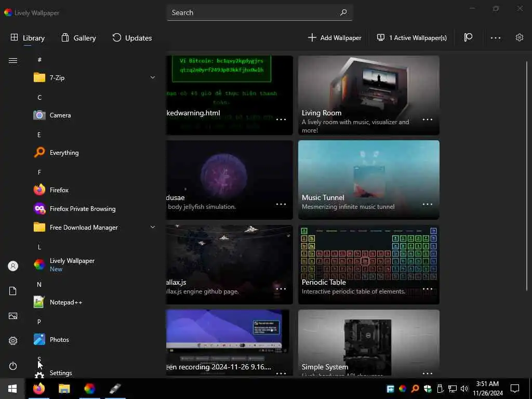This screenshot has width=532, height=399.
Task: Click the N letter group header
Action: coord(39,284)
